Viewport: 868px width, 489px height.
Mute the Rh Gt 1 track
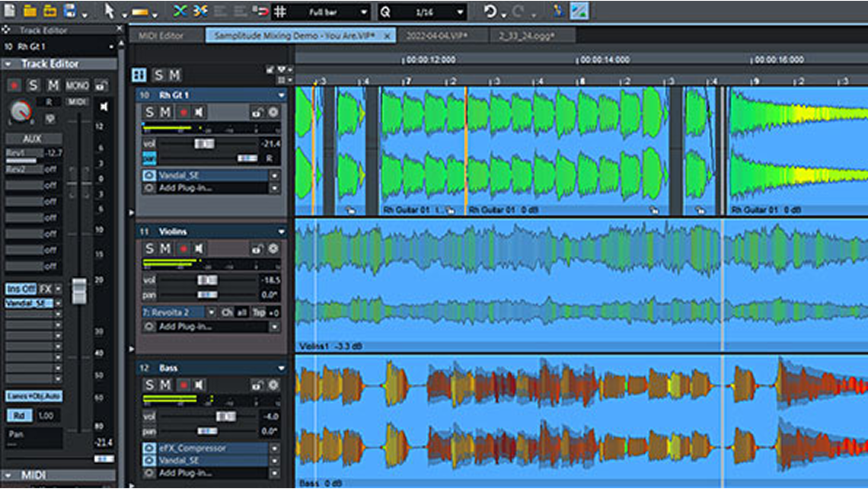tap(165, 113)
